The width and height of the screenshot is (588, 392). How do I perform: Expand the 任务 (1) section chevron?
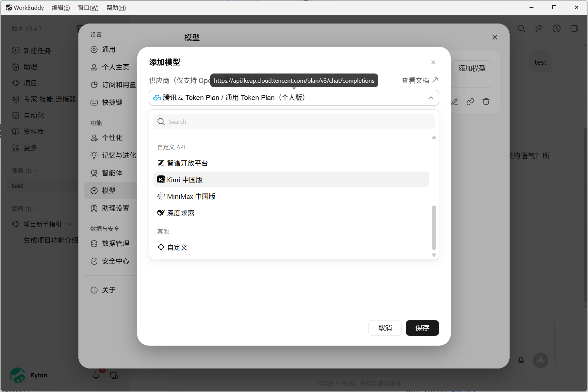pos(37,171)
